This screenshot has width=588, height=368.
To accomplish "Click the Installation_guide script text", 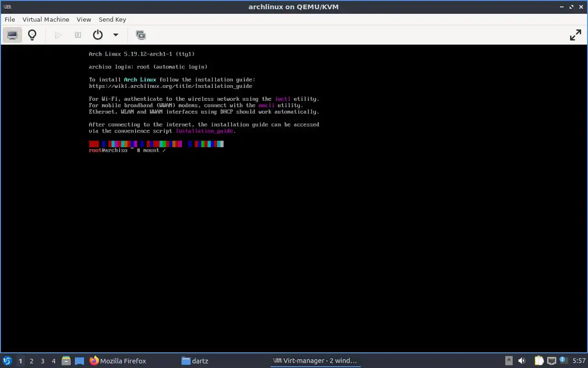I will pyautogui.click(x=204, y=131).
